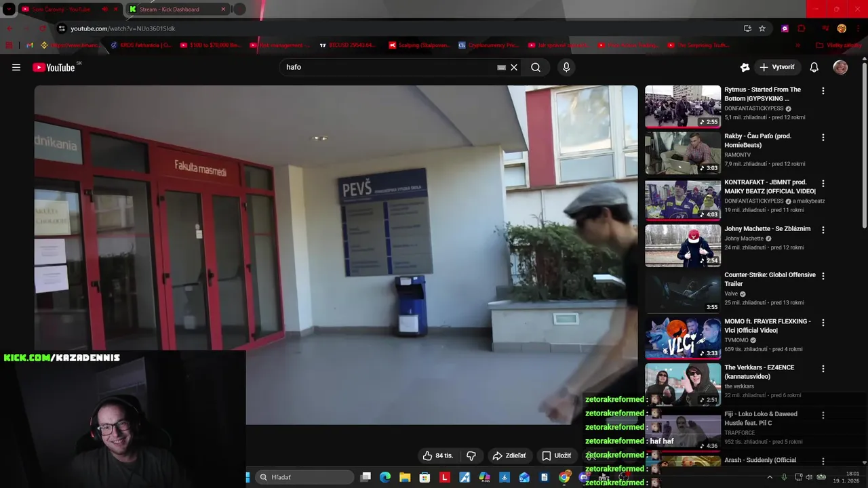The width and height of the screenshot is (868, 488).
Task: Open the EROS Faktúrácia bookmark
Action: [140, 45]
